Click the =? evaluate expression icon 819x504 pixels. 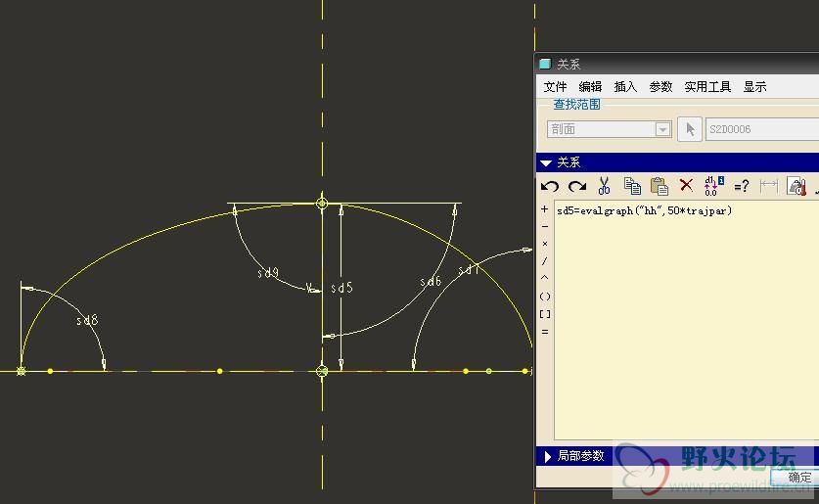[x=741, y=186]
